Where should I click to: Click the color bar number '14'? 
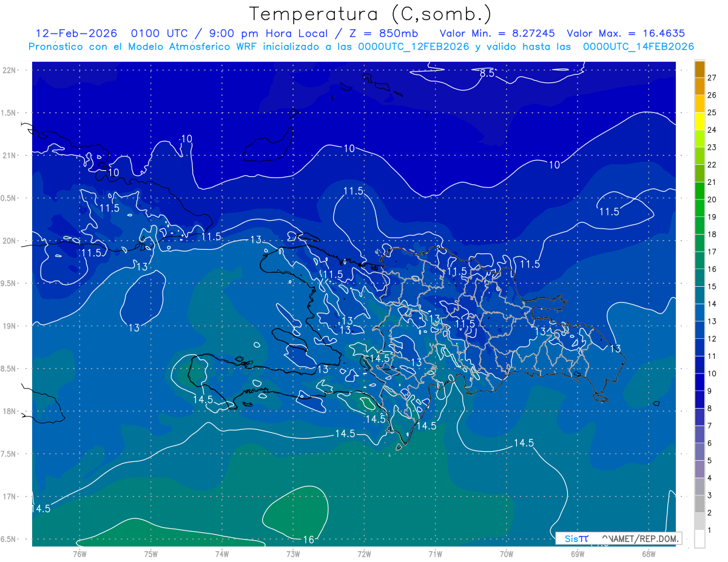tap(712, 304)
